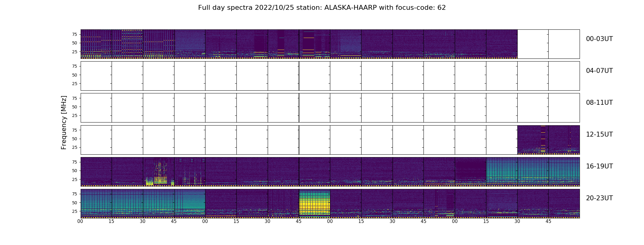This screenshot has height=245, width=644.
Task: Click the 75 tick of the 00-03UT row
Action: 75,34
